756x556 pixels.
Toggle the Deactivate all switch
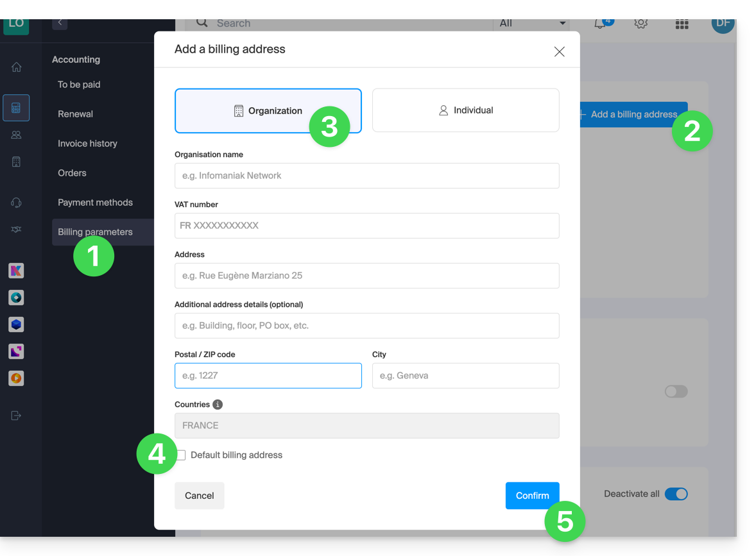pyautogui.click(x=676, y=494)
